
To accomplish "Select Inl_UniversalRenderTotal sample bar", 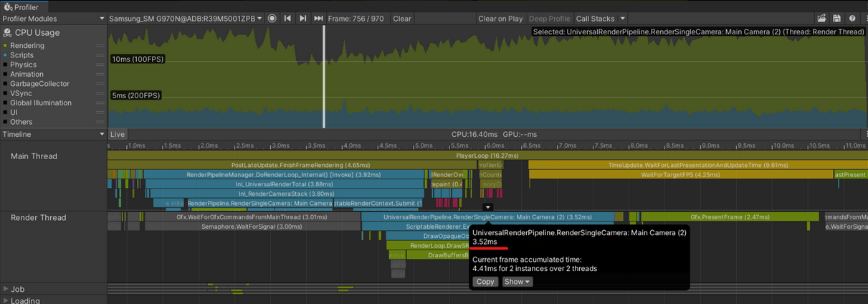I will coord(285,184).
